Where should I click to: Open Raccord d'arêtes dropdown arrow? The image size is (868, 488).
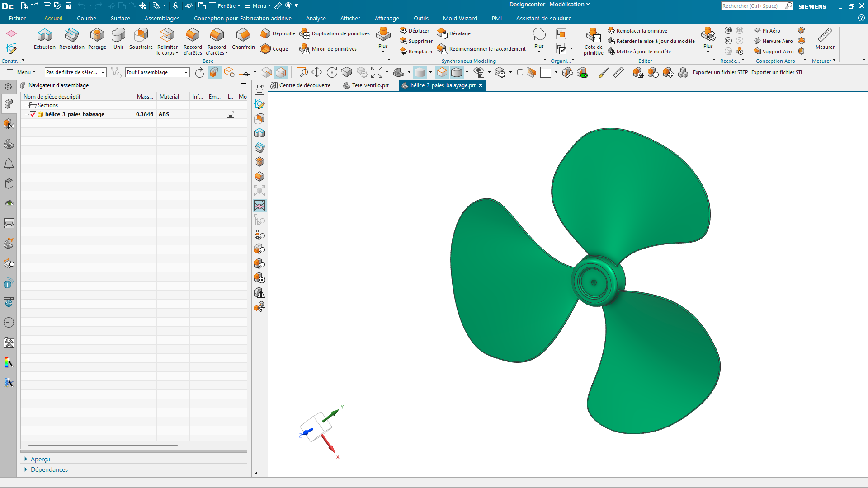click(x=226, y=53)
